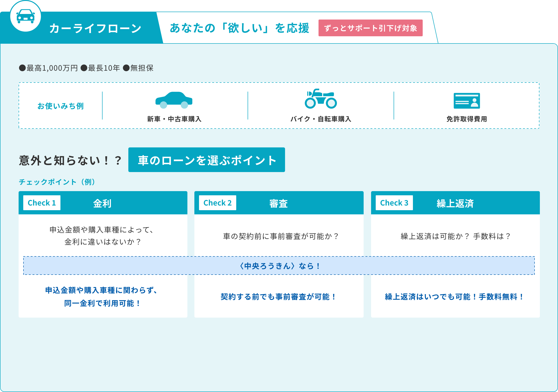Click the Check 2 label

click(x=218, y=203)
